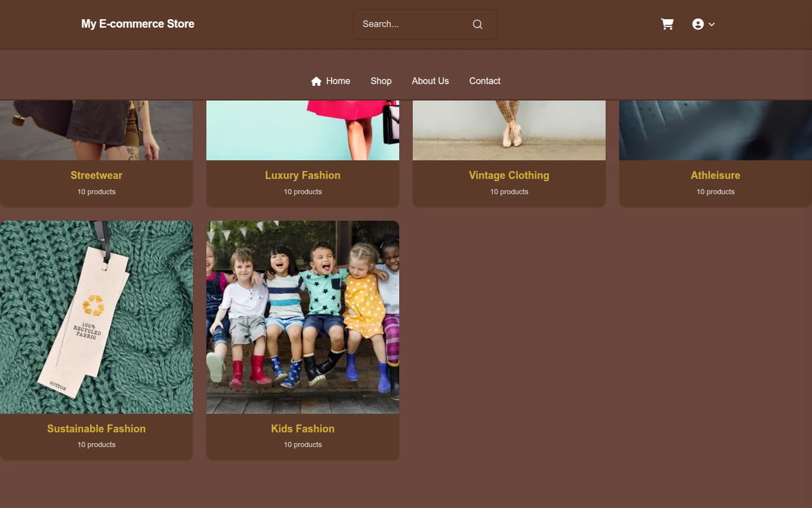Screen dimensions: 812x508
Task: Navigate to the Contact page
Action: click(x=484, y=81)
